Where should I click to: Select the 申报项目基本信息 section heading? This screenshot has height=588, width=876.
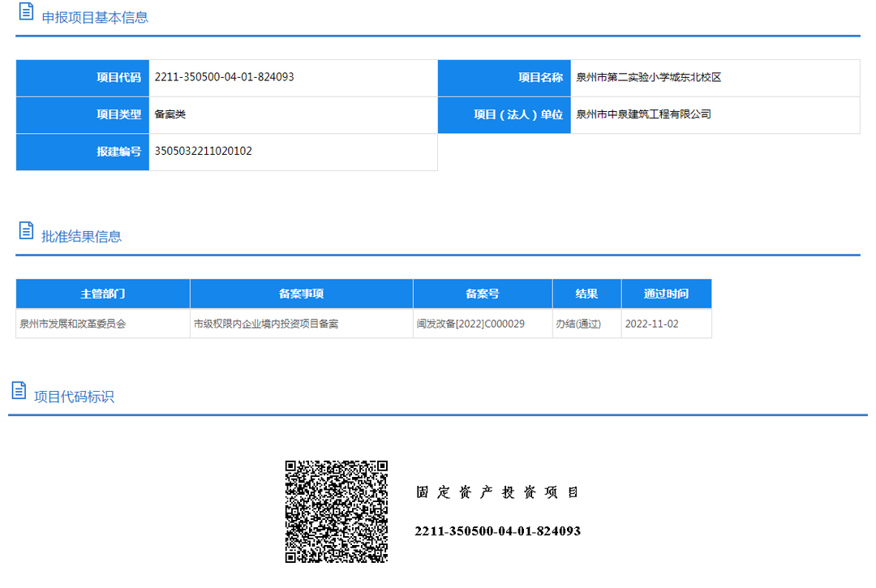95,18
